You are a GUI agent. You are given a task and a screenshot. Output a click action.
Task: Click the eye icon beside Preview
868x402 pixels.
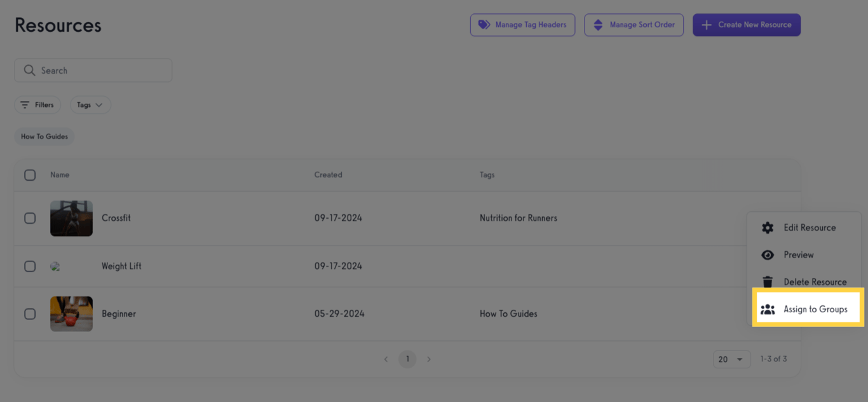click(768, 254)
